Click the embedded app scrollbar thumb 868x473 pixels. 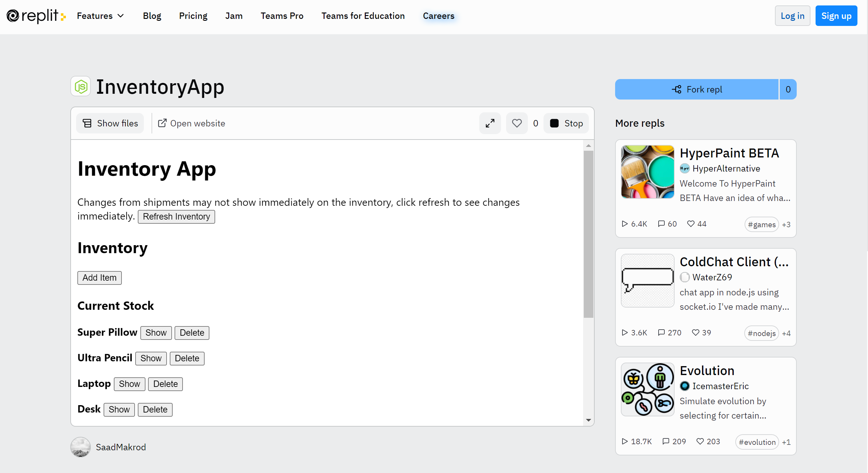(x=588, y=234)
